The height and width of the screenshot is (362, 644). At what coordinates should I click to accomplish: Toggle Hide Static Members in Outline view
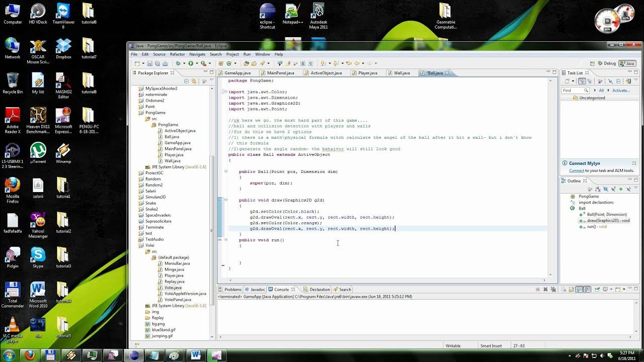613,189
